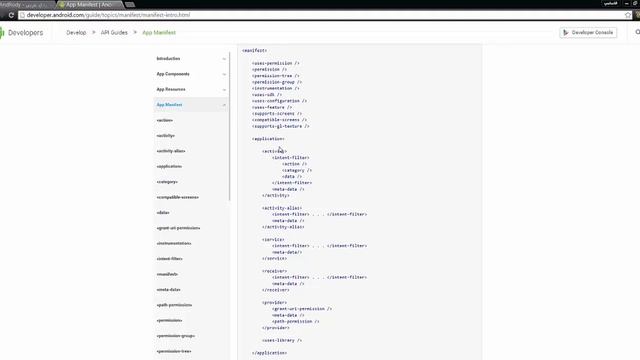Click <category /> element in code
The height and width of the screenshot is (360, 640).
297,170
